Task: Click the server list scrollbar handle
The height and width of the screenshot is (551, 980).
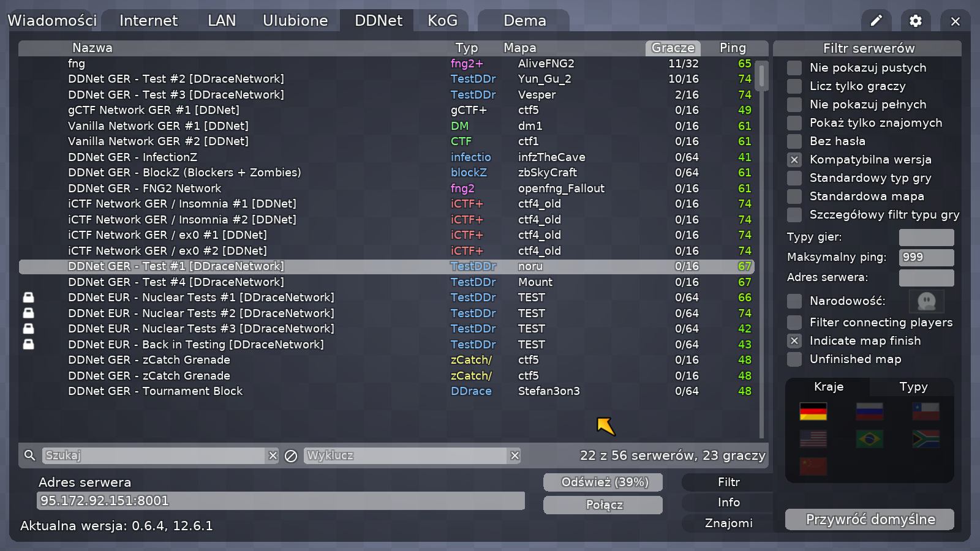Action: point(761,77)
